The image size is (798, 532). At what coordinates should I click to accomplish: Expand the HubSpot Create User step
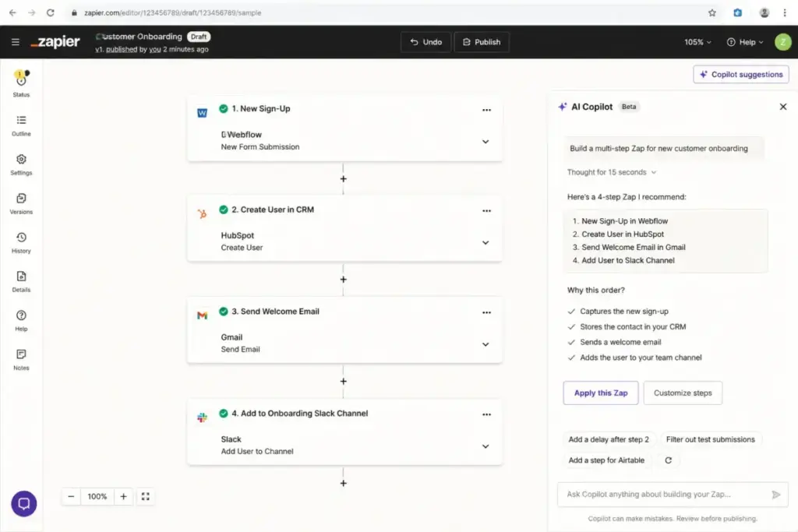(x=486, y=242)
